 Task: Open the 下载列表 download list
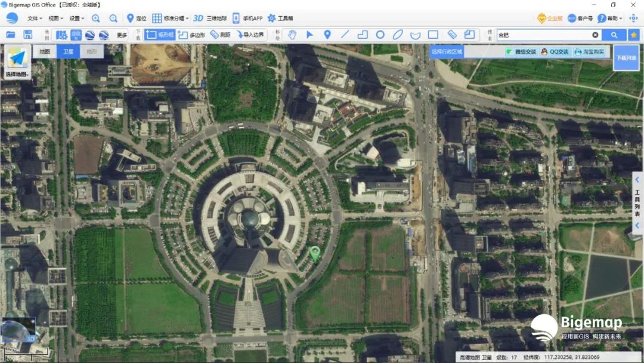(x=626, y=58)
